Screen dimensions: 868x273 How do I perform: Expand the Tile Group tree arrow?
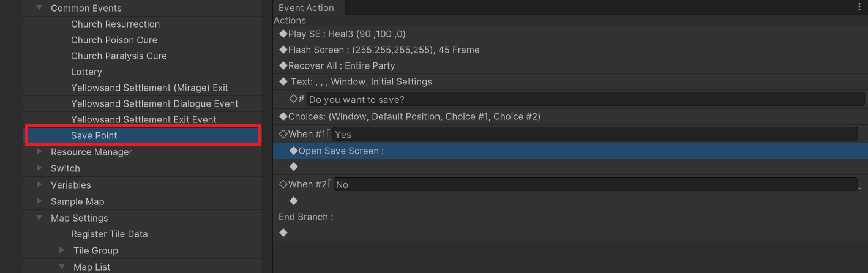(62, 250)
